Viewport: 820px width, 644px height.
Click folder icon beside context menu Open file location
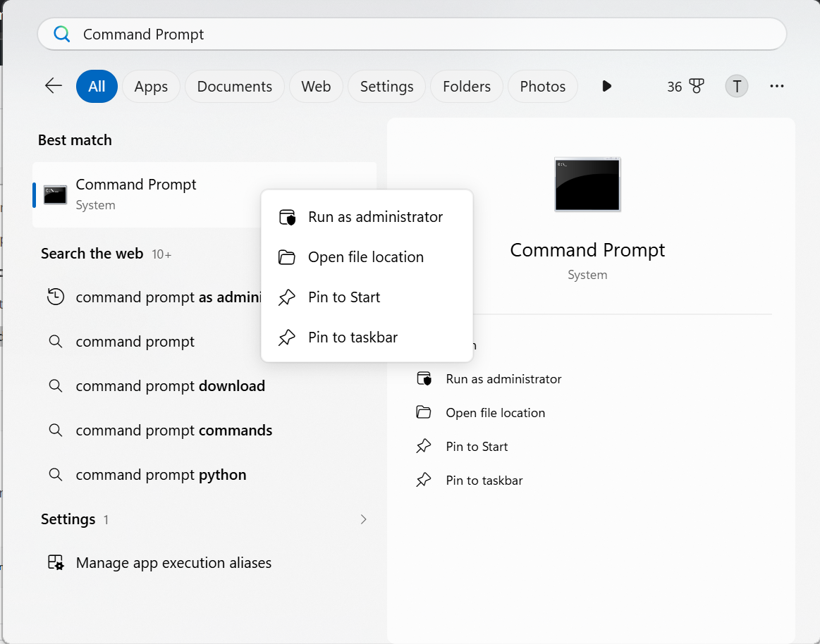[286, 257]
